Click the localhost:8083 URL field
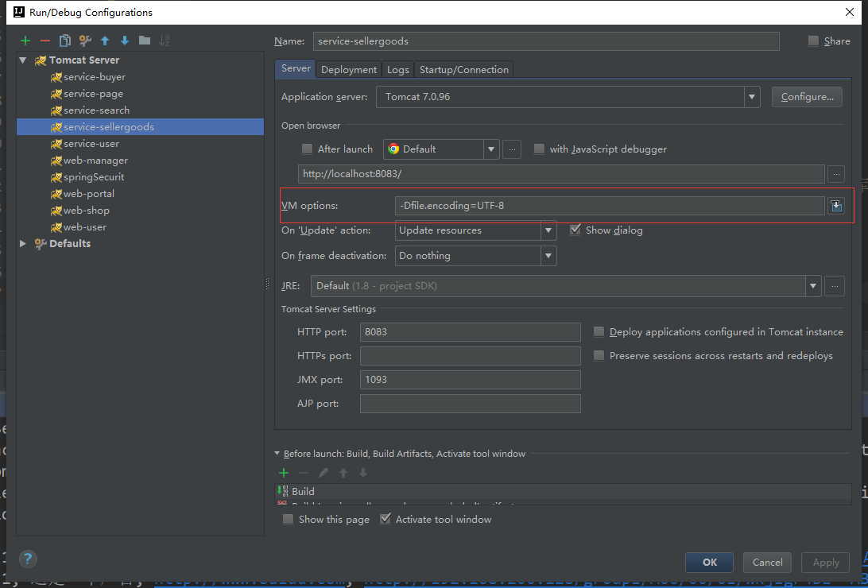The height and width of the screenshot is (588, 868). coord(561,174)
